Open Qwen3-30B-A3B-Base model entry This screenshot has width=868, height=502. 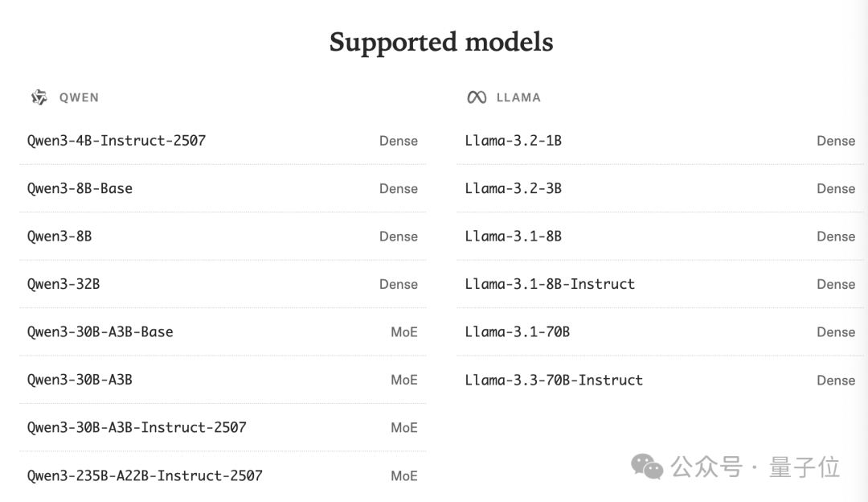click(x=100, y=331)
